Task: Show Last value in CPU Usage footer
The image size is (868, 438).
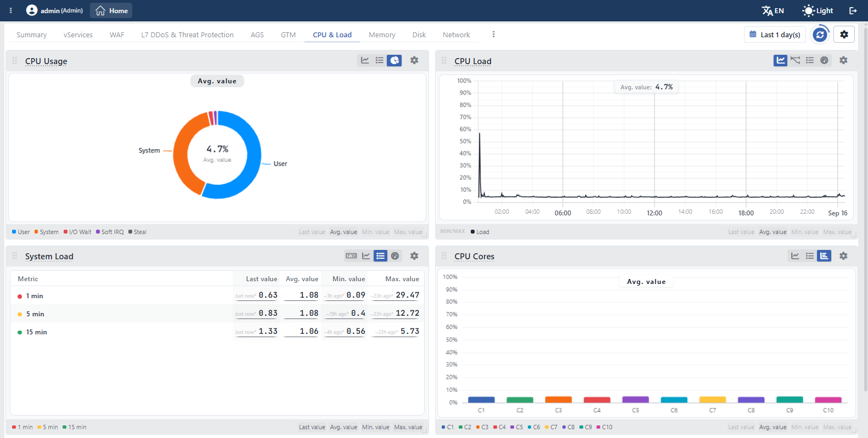Action: click(x=312, y=232)
